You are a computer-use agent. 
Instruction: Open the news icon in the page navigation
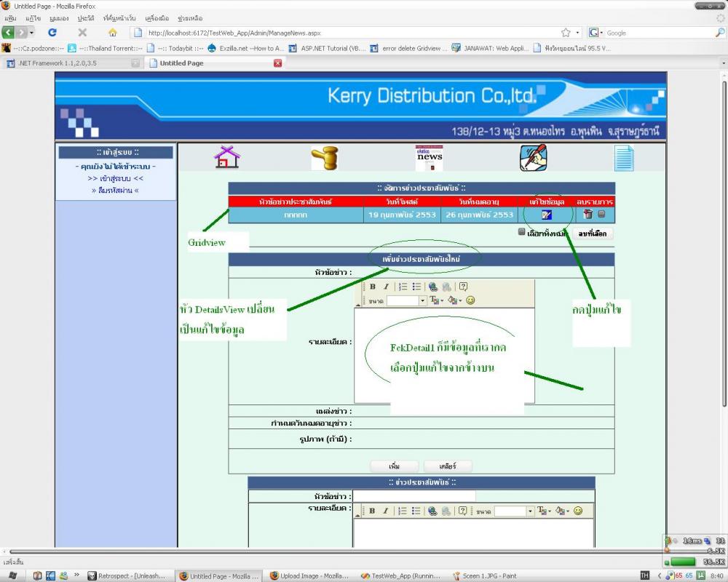pos(429,158)
